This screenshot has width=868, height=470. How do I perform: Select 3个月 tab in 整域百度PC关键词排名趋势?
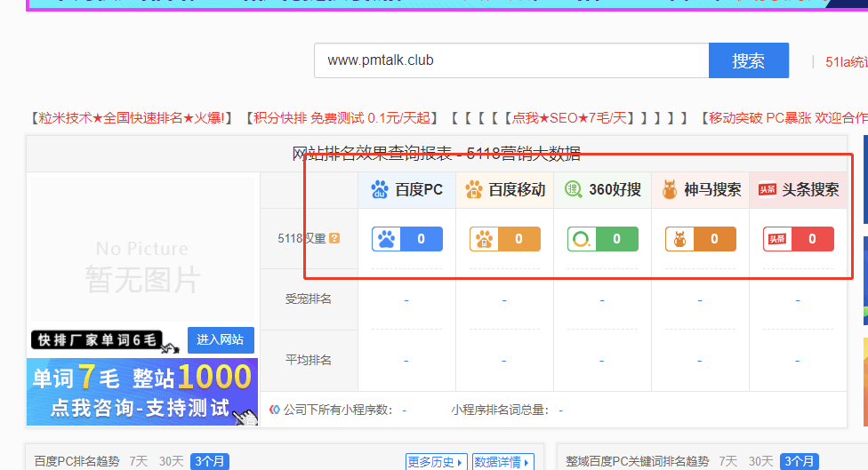800,461
